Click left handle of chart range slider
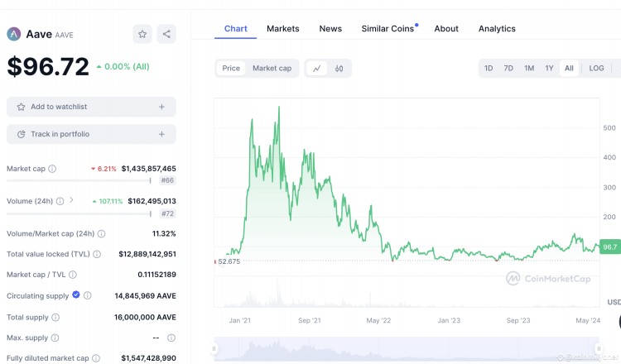Screen dimensions: 621x364 (214, 349)
